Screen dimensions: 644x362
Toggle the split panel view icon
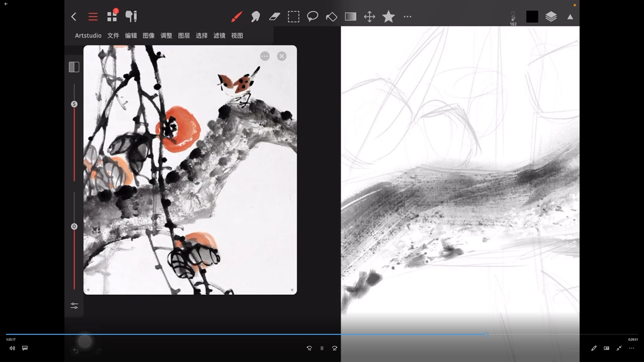pos(74,67)
